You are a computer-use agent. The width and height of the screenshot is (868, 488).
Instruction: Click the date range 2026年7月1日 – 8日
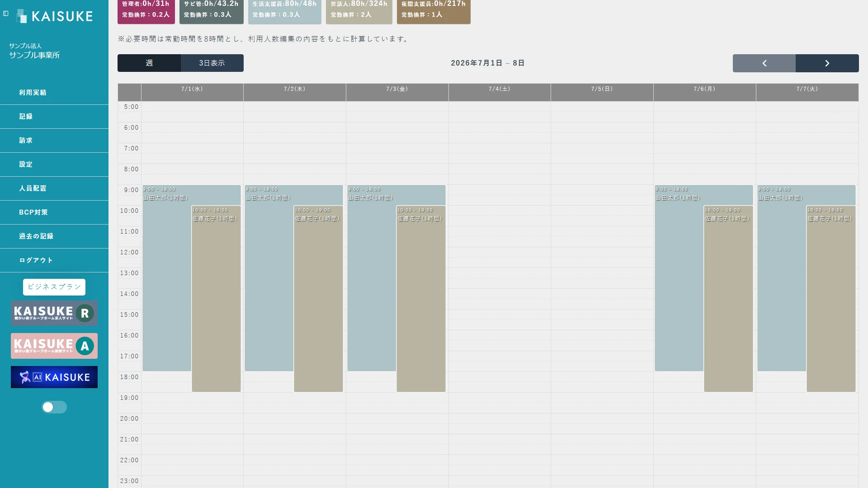488,63
